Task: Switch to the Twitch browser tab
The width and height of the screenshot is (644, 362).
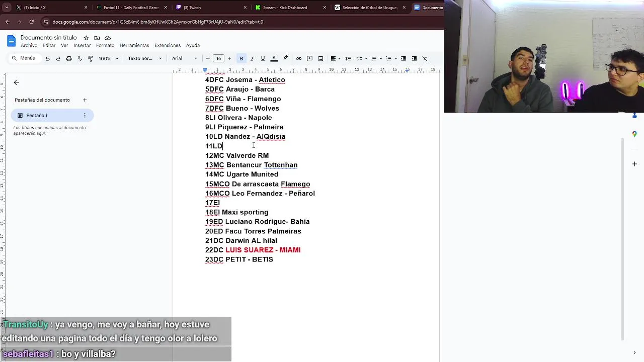Action: point(211,8)
